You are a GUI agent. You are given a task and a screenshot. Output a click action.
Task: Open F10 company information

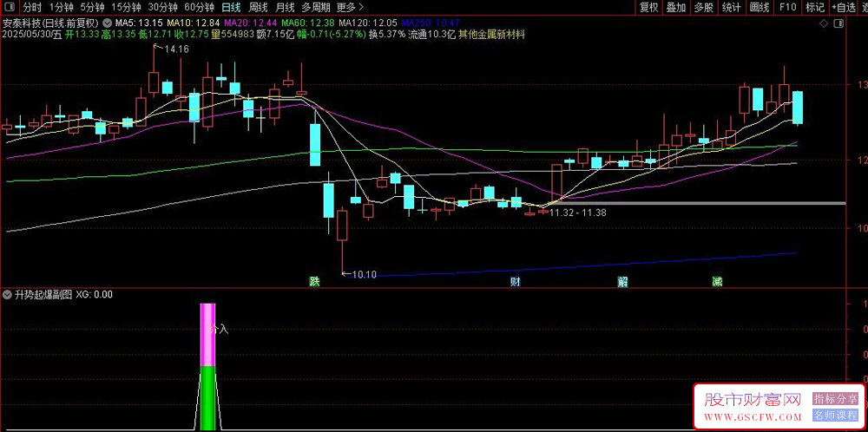click(x=787, y=7)
